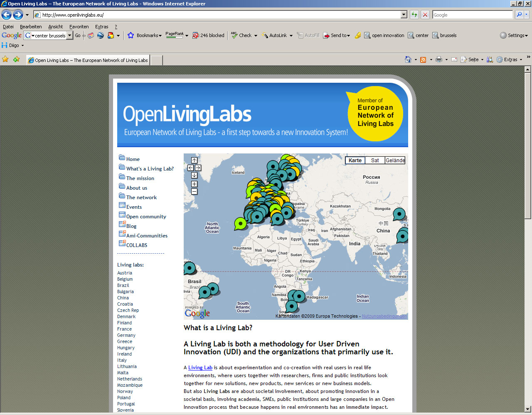The image size is (532, 415).
Task: Open the Extras menu in menu bar
Action: [101, 27]
